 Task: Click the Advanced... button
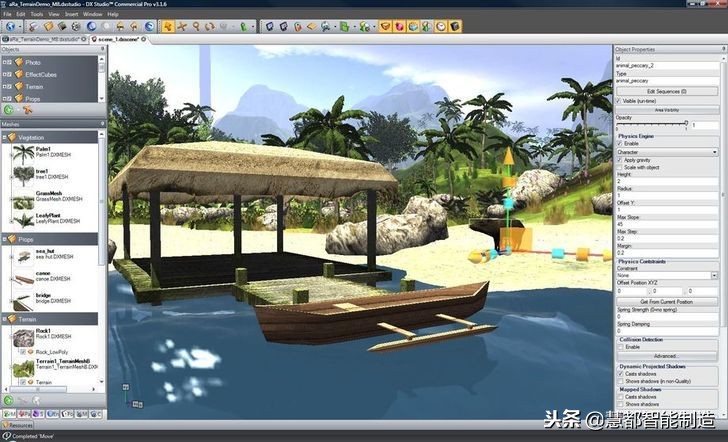667,356
